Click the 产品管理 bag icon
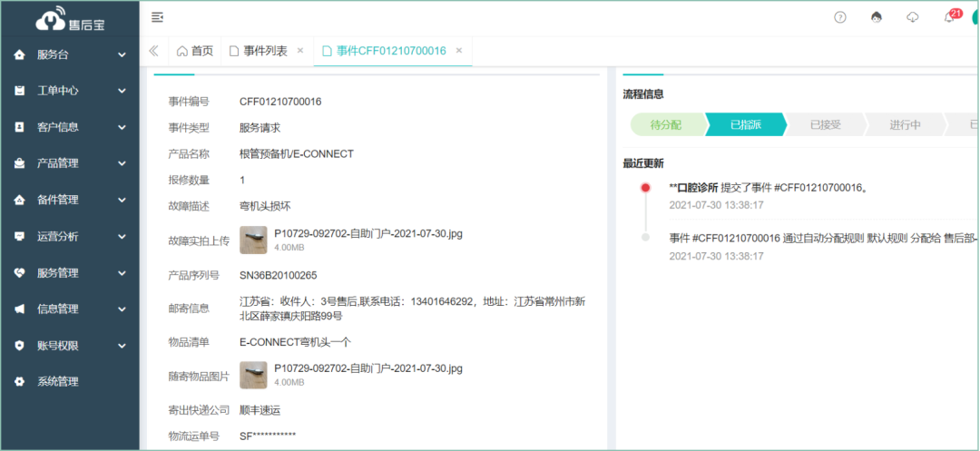Viewport: 980px width, 451px height. [19, 163]
